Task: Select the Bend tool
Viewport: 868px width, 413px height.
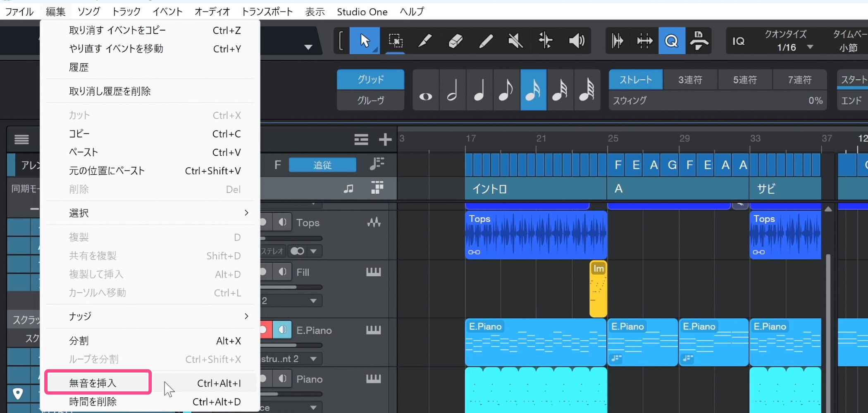Action: point(546,41)
